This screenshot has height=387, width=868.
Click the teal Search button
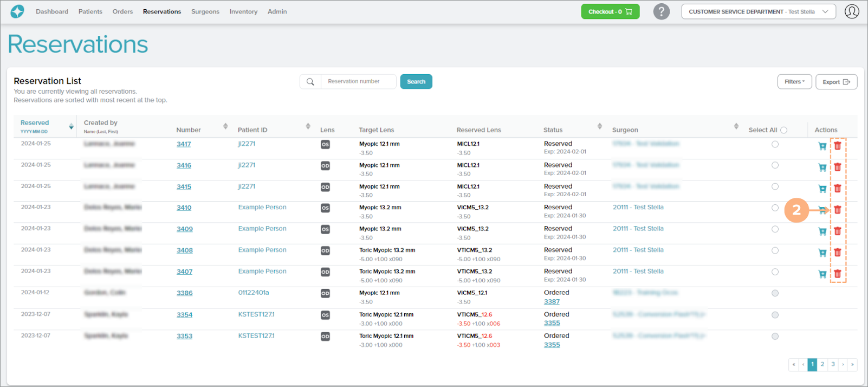tap(416, 82)
